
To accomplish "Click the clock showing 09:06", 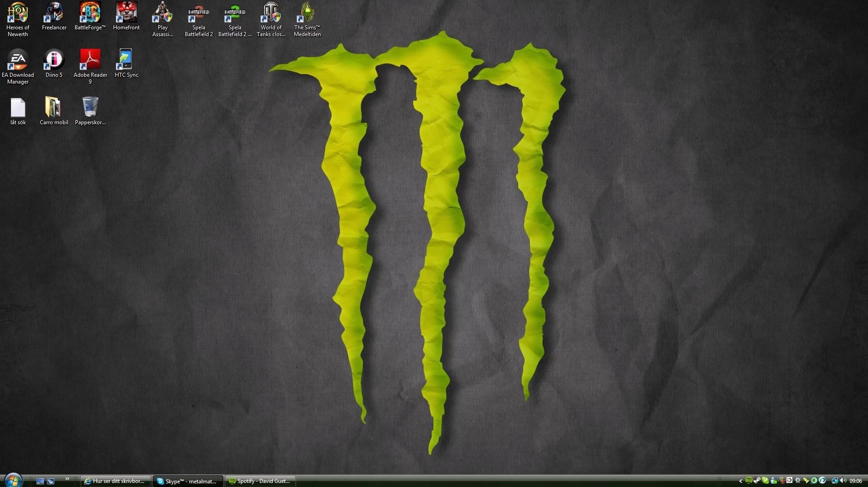I will 856,481.
